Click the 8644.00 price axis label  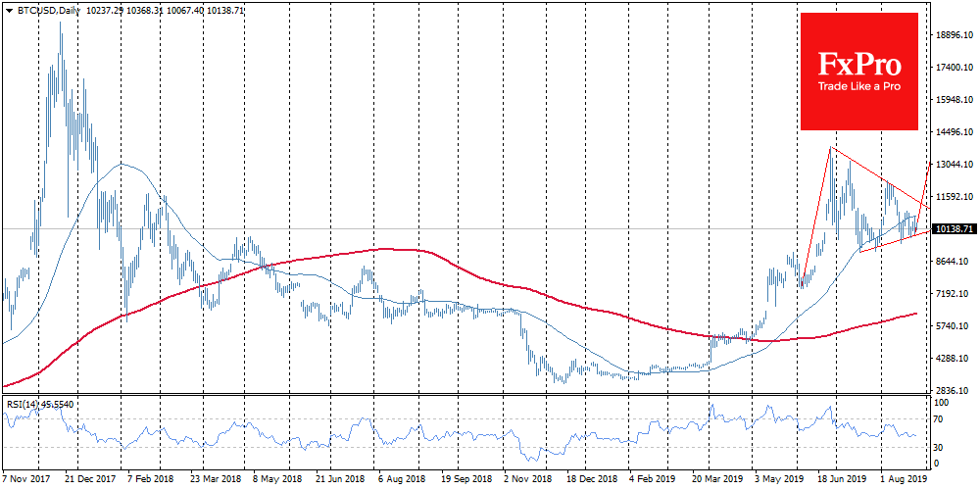click(953, 262)
